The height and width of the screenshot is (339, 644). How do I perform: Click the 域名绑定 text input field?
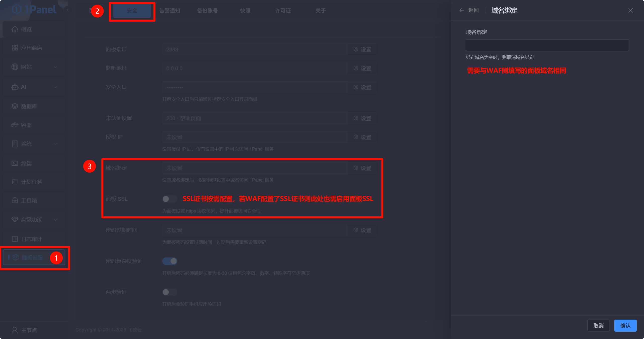pyautogui.click(x=547, y=45)
